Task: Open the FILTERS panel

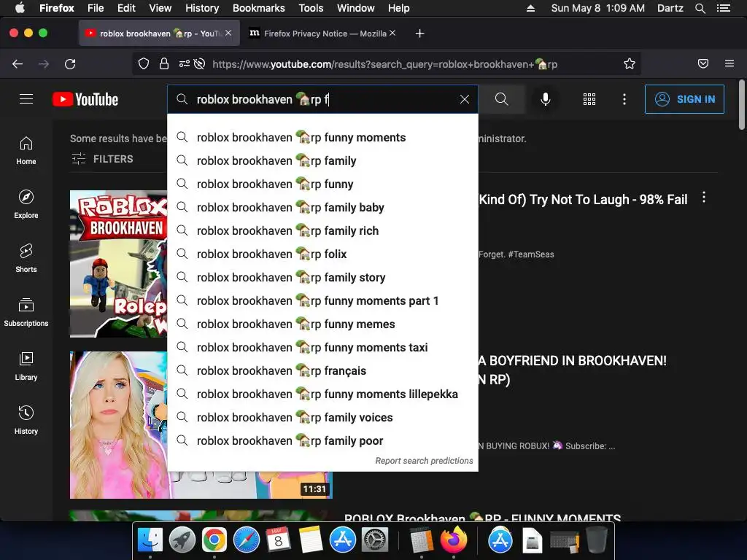Action: [102, 158]
